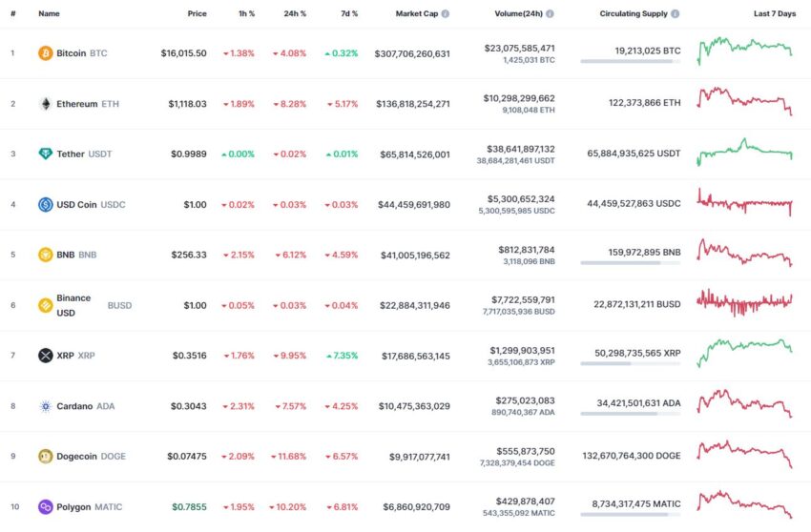The image size is (811, 532).
Task: Open the XRP 7-day sparkline chart
Action: point(745,353)
